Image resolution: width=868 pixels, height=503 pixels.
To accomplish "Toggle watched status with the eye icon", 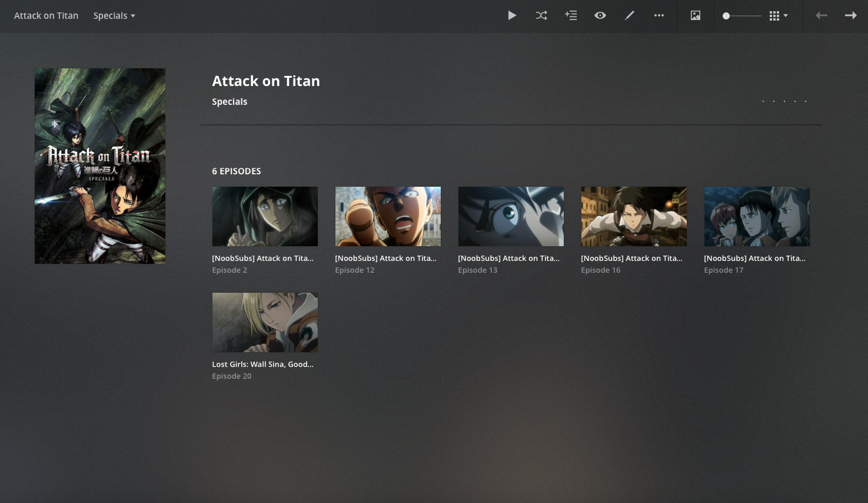I will tap(600, 15).
